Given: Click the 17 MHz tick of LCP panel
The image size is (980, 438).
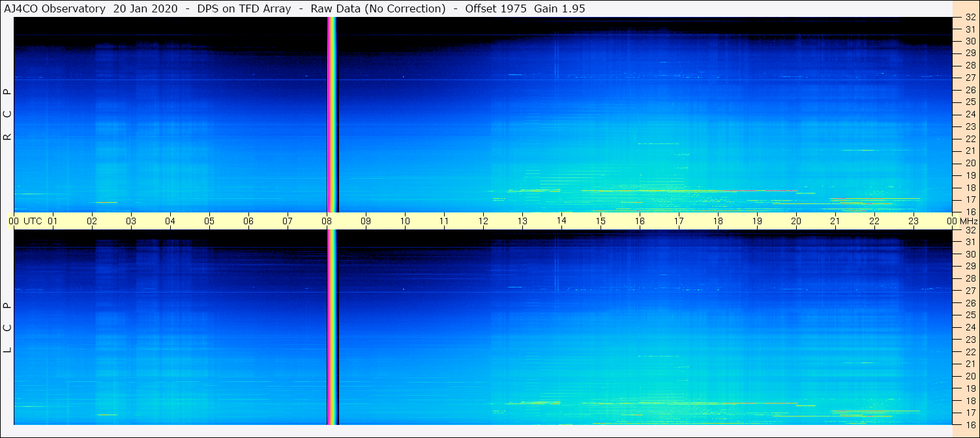Looking at the screenshot, I should [970, 413].
